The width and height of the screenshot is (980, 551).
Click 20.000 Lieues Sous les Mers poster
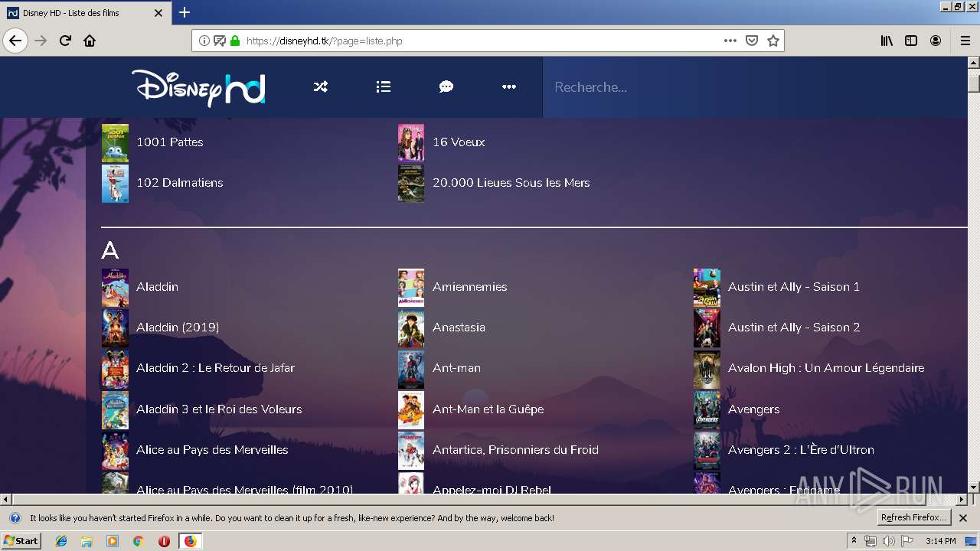point(411,183)
